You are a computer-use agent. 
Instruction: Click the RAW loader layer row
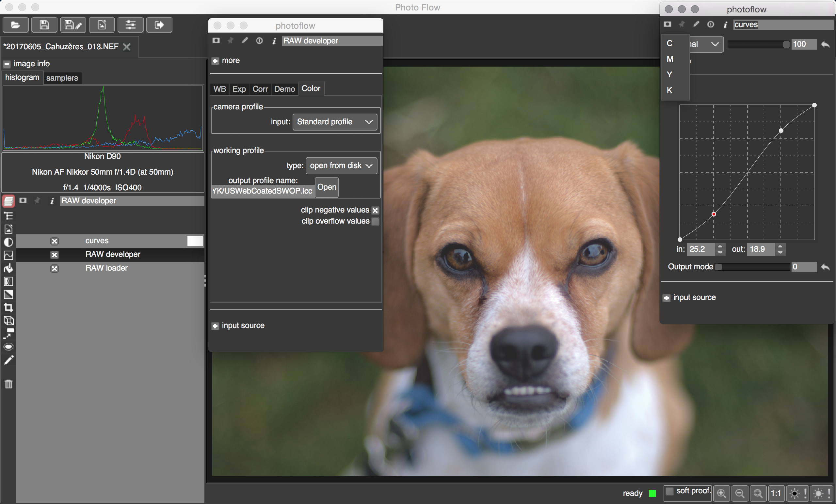click(106, 268)
